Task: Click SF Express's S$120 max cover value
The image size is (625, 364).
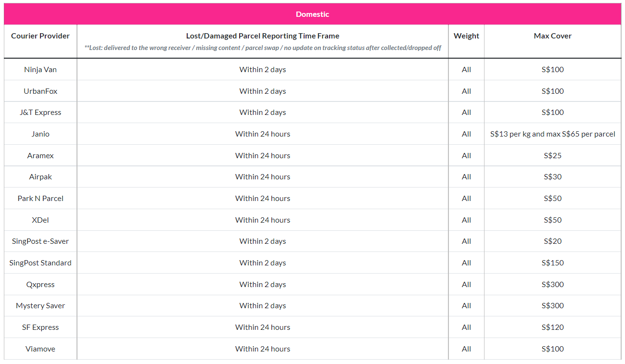Action: 552,327
